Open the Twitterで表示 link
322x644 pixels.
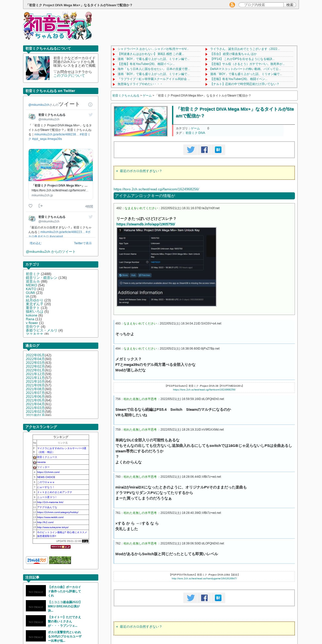pyautogui.click(x=83, y=243)
